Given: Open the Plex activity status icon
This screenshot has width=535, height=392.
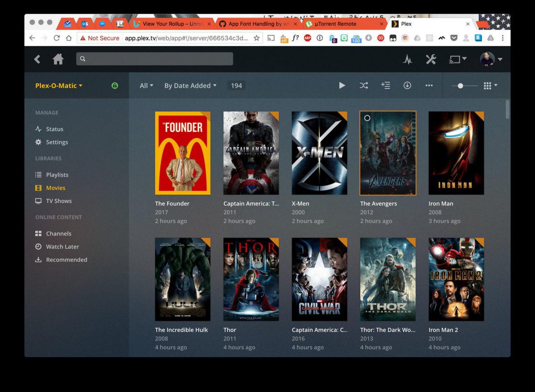Looking at the screenshot, I should coord(407,59).
